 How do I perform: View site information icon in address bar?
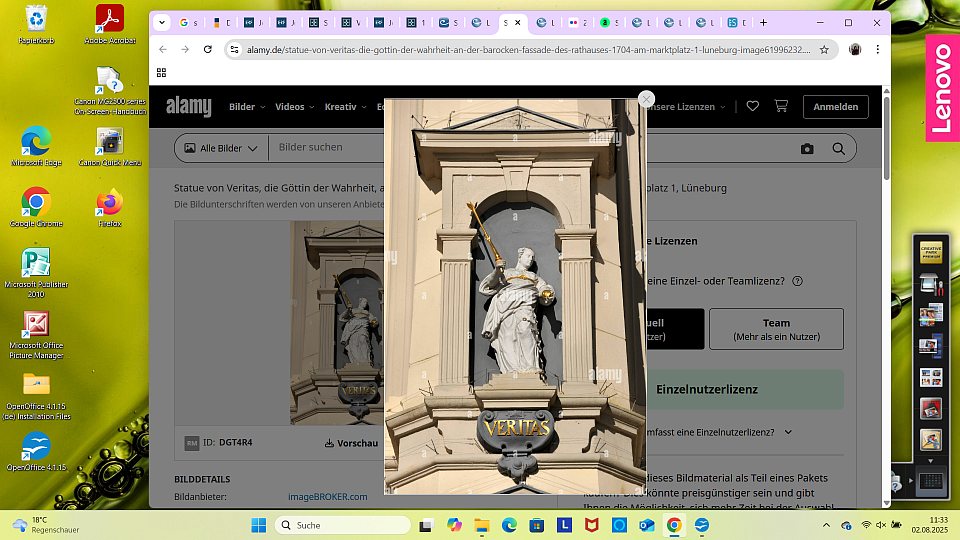point(234,50)
